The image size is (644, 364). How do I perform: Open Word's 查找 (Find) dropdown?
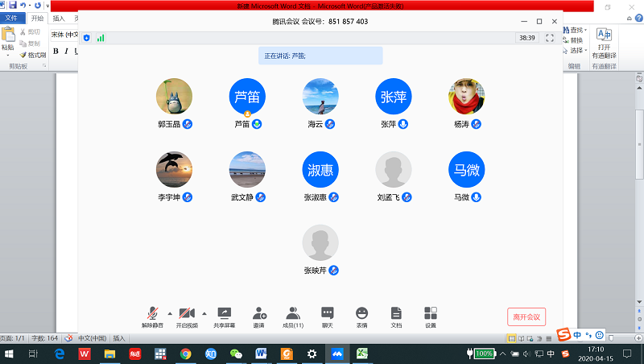pos(575,30)
